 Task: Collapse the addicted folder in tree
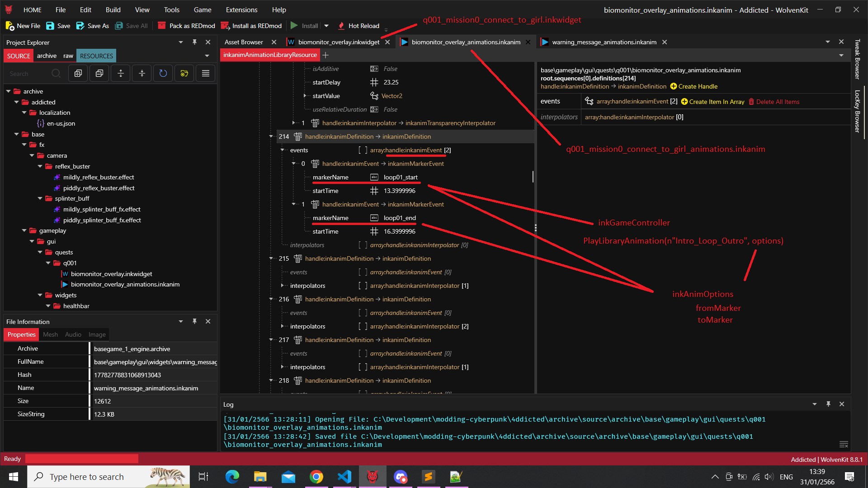16,102
